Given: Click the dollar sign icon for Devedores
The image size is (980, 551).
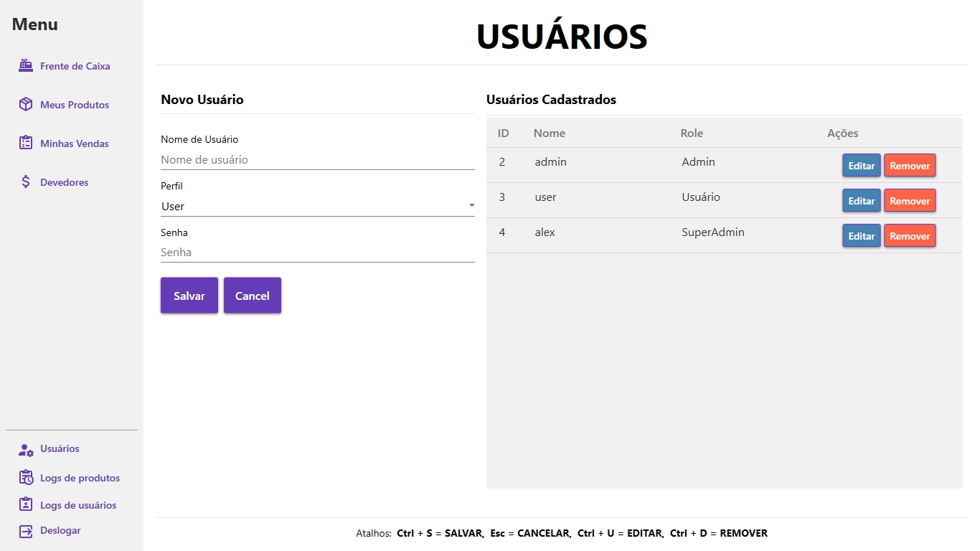Looking at the screenshot, I should point(26,182).
